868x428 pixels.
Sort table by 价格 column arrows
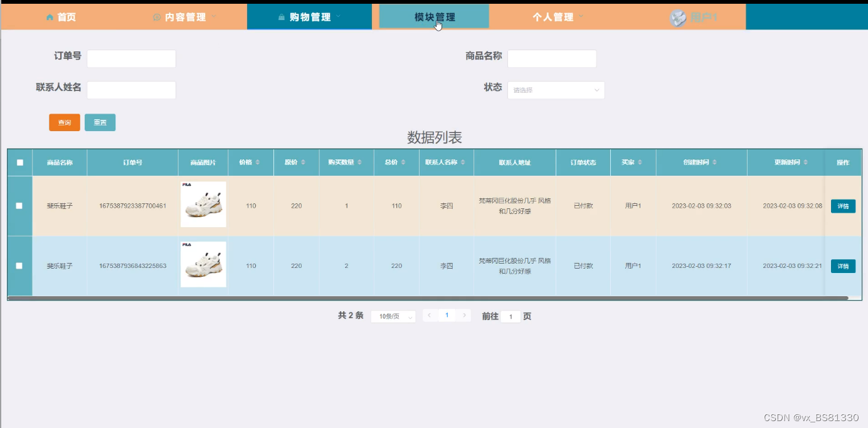pos(257,163)
